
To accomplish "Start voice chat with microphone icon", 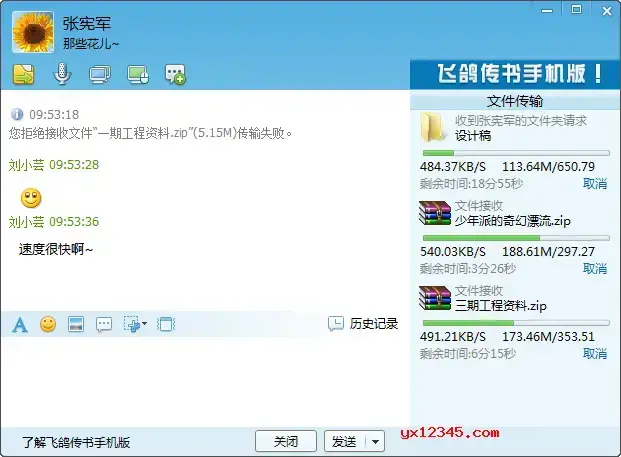I will coord(62,74).
